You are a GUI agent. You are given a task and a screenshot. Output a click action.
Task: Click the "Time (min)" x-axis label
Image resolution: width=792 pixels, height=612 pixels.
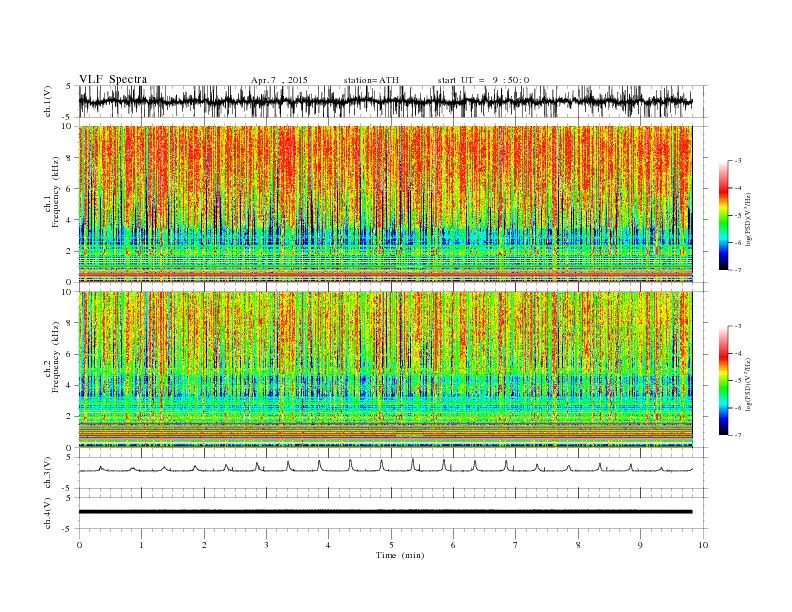(400, 555)
